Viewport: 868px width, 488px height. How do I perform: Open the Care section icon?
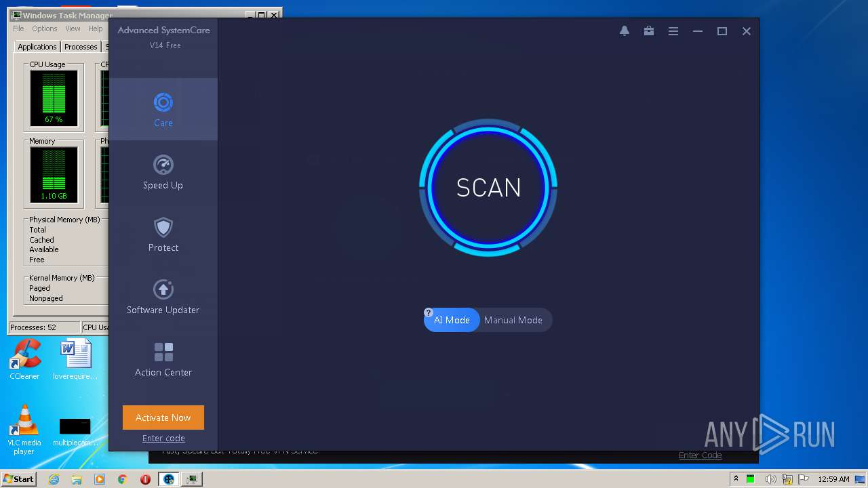click(x=163, y=102)
